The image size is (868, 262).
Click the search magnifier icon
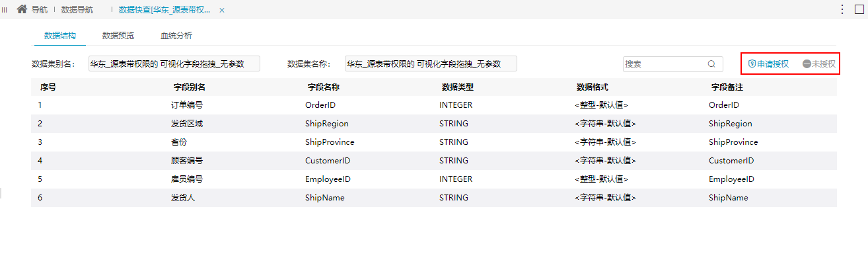coord(711,64)
